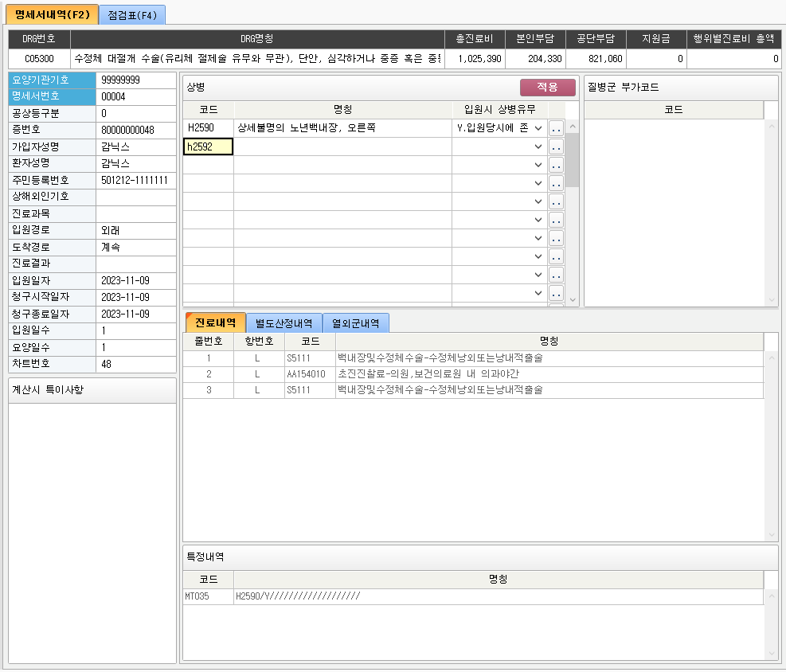Switch to the 점검표(F4) tab
Screen dimensions: 786x672
point(132,15)
